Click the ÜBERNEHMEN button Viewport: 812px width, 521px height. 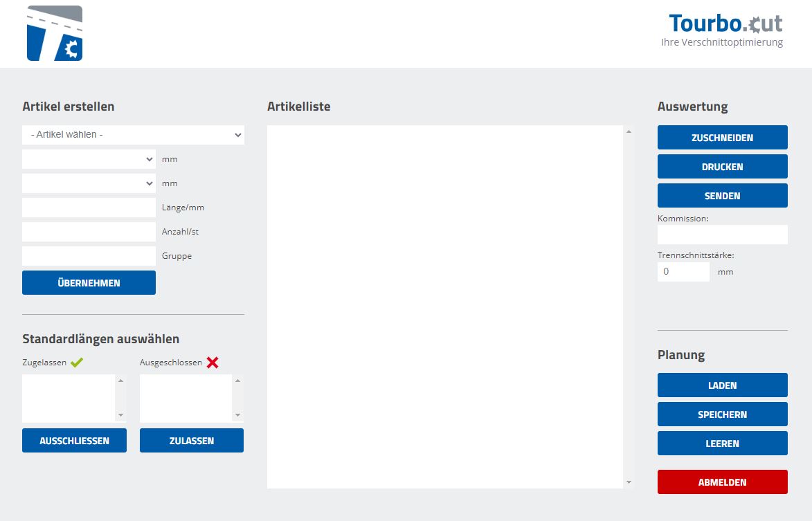(x=89, y=282)
